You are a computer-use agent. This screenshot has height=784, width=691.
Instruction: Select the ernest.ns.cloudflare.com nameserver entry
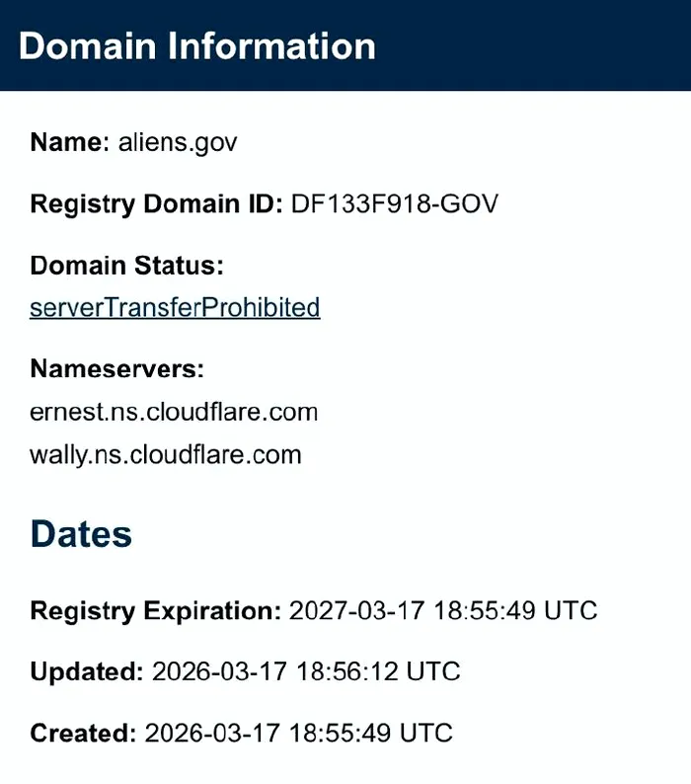click(174, 412)
